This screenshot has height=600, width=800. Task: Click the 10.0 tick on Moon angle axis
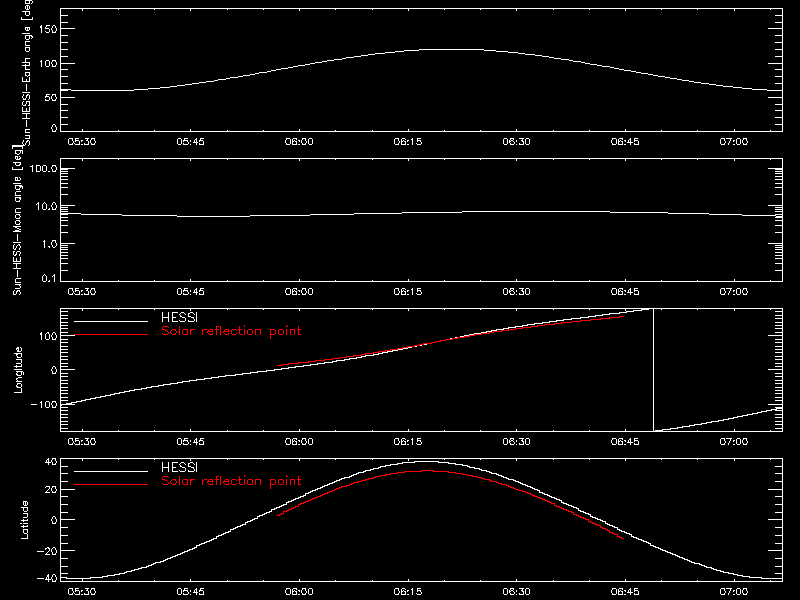[46, 207]
